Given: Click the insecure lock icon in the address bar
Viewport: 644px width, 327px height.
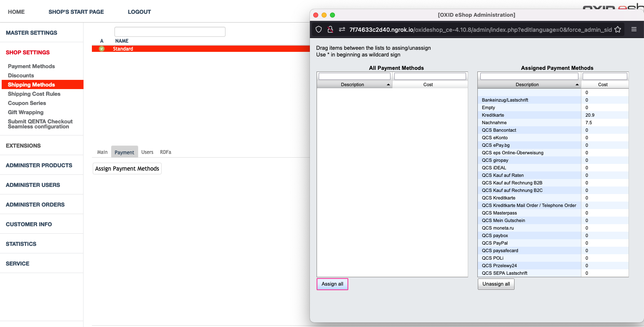Looking at the screenshot, I should click(330, 29).
